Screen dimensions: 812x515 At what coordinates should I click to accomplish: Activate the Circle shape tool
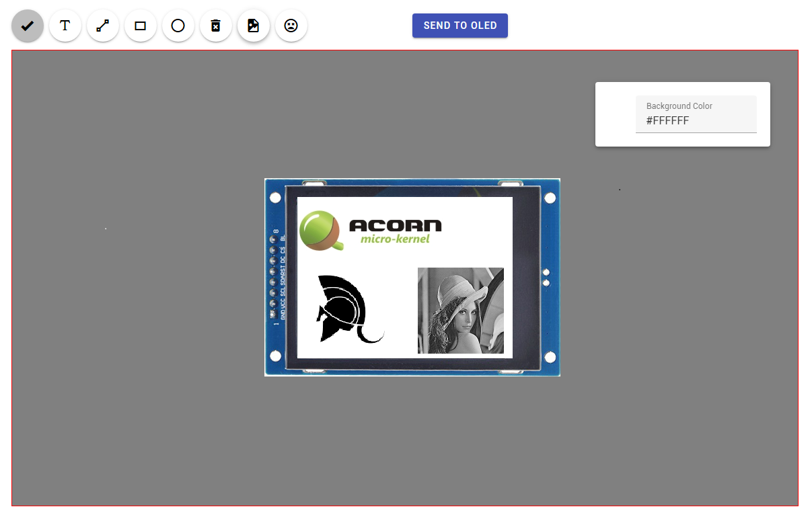(x=178, y=26)
